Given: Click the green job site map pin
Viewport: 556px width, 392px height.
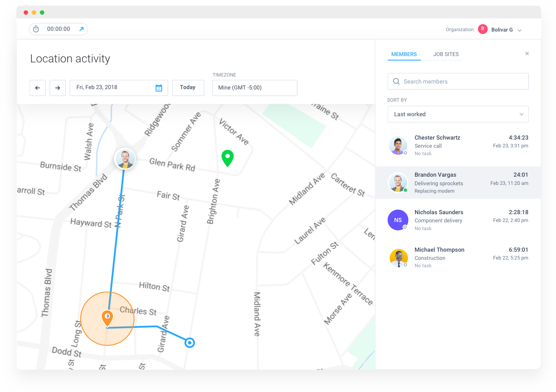Looking at the screenshot, I should (228, 158).
